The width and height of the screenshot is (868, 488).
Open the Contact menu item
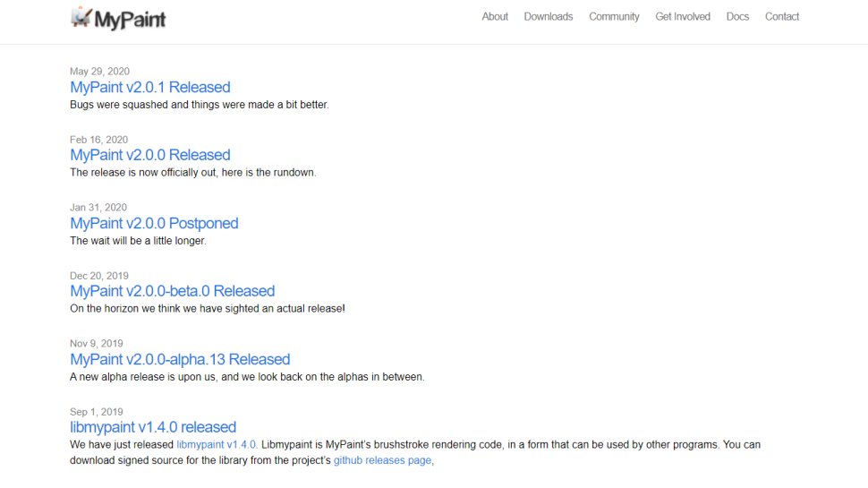tap(781, 17)
